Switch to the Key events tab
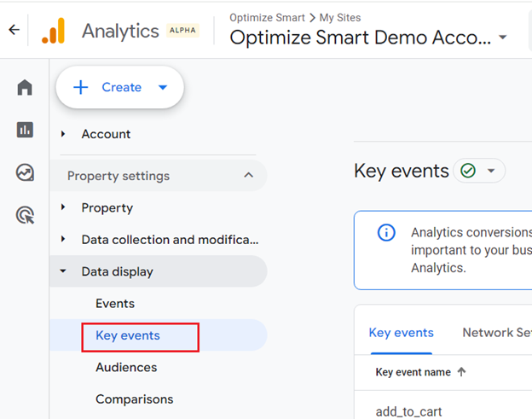532x419 pixels. point(401,333)
